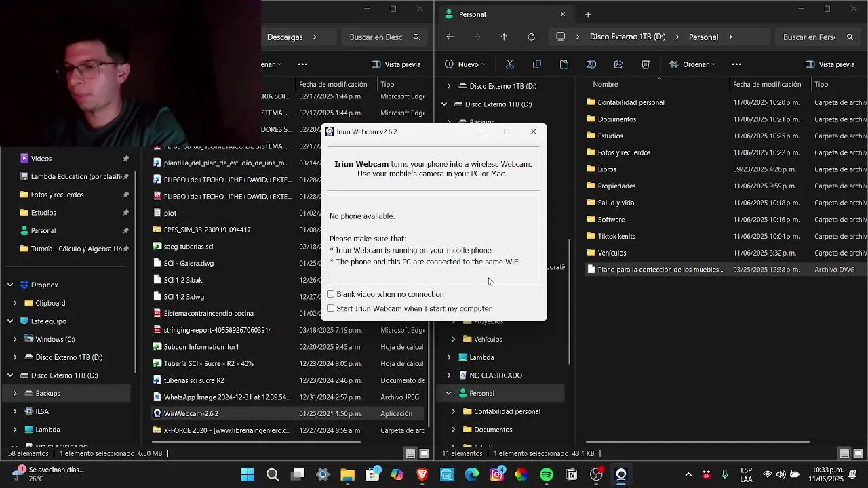Open Microsoft Edge from the taskbar
This screenshot has height=488, width=868.
tap(472, 474)
